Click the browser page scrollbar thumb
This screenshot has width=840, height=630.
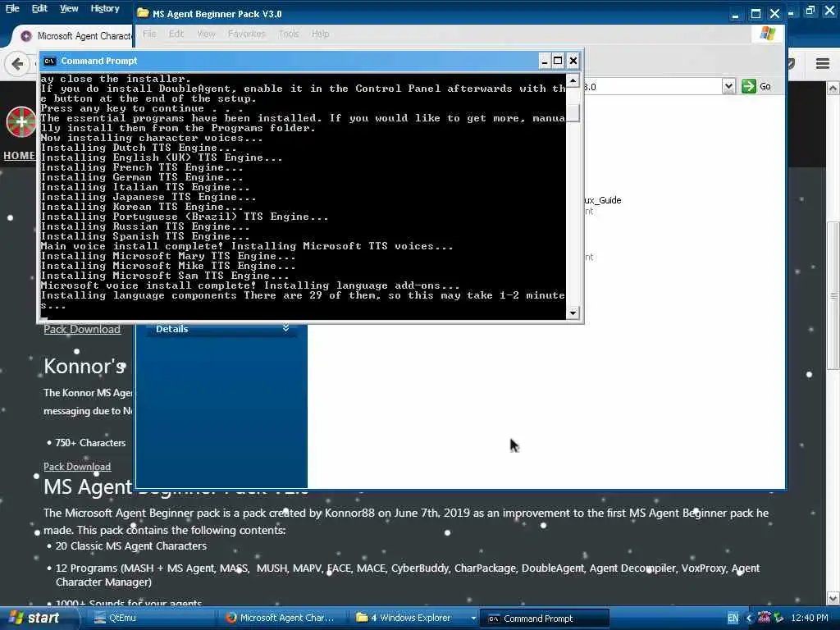point(833,295)
